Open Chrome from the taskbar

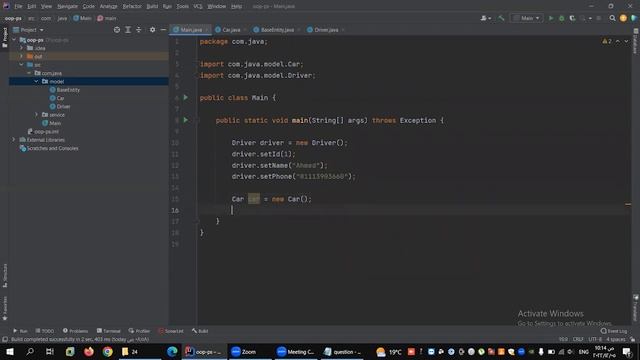108,351
